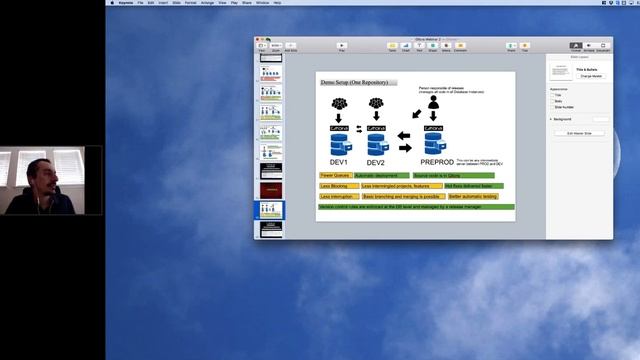The image size is (640, 360).
Task: Select the PREPROD label on slide
Action: pos(437,162)
